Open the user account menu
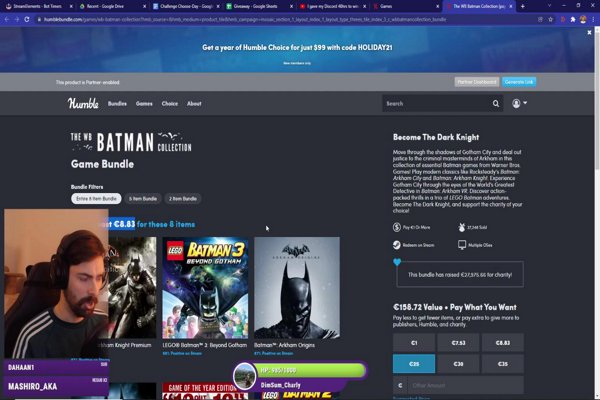 (x=519, y=103)
